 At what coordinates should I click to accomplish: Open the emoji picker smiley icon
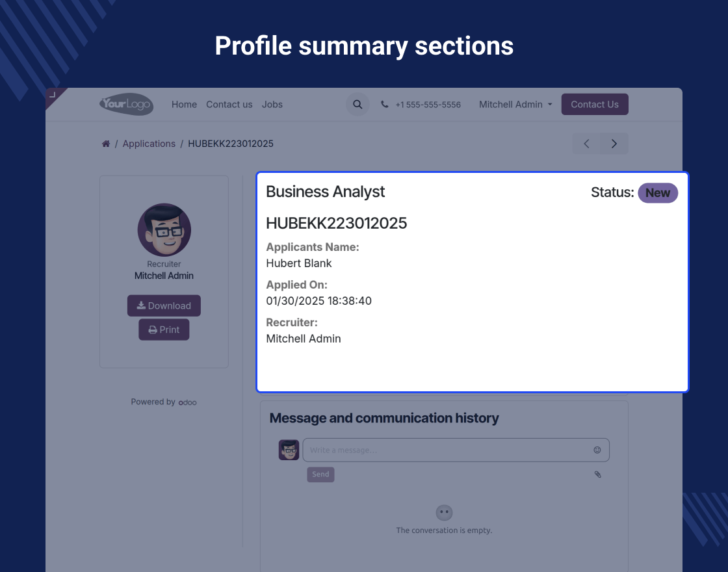[x=597, y=450]
